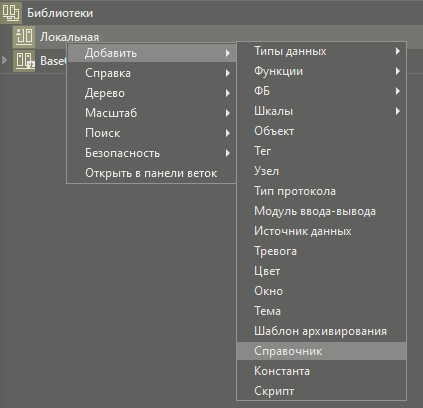The height and width of the screenshot is (408, 423).
Task: Add an Узел item
Action: point(322,171)
